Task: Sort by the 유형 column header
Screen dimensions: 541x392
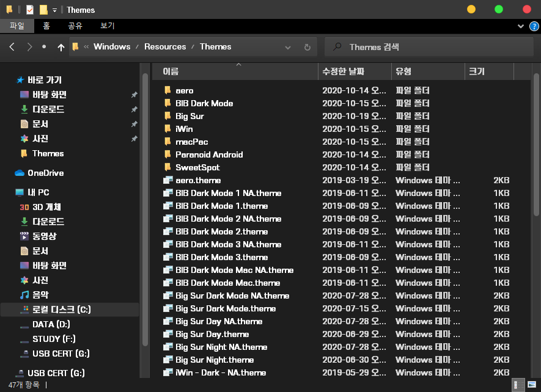Action: [428, 71]
